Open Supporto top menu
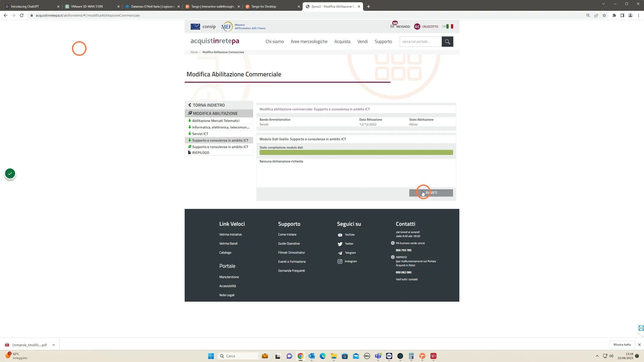This screenshot has width=644, height=362. 383,41
